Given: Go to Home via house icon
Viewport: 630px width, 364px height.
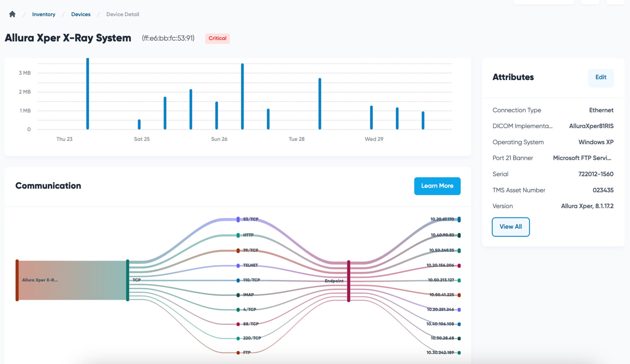Looking at the screenshot, I should [12, 14].
